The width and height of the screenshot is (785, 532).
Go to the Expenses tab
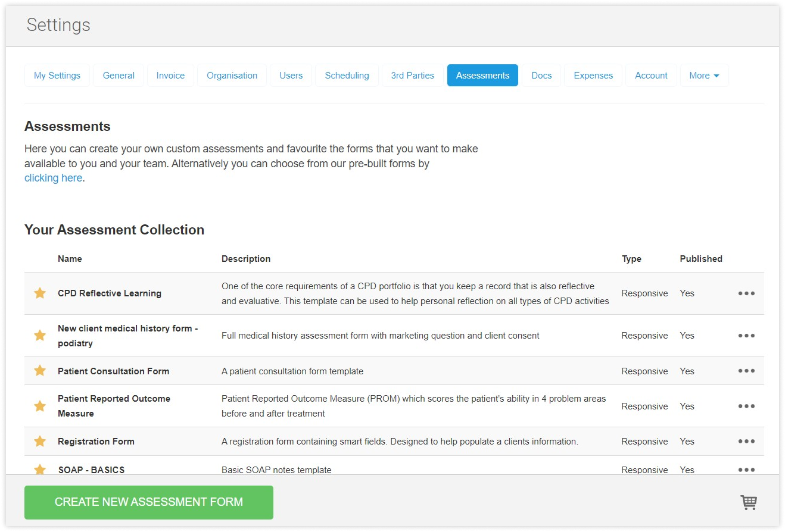pyautogui.click(x=593, y=76)
